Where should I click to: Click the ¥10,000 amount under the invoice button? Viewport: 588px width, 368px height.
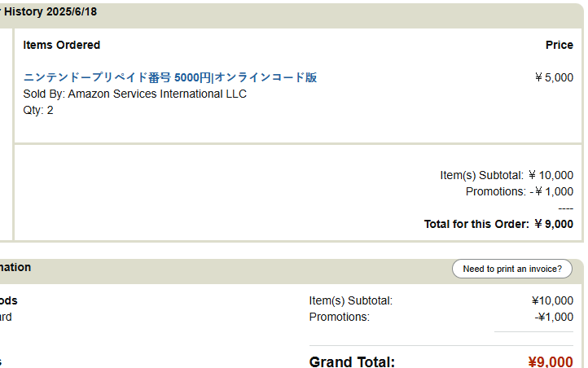pos(552,300)
